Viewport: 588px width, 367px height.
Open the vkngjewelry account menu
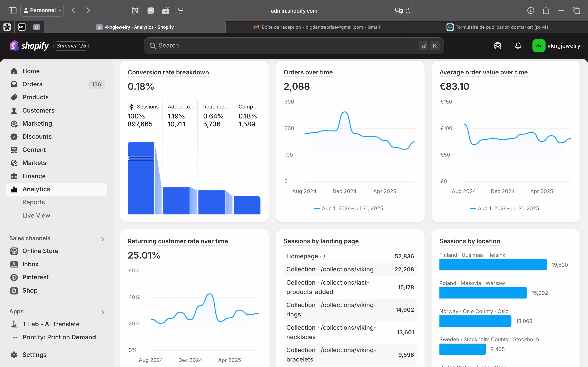[x=556, y=46]
